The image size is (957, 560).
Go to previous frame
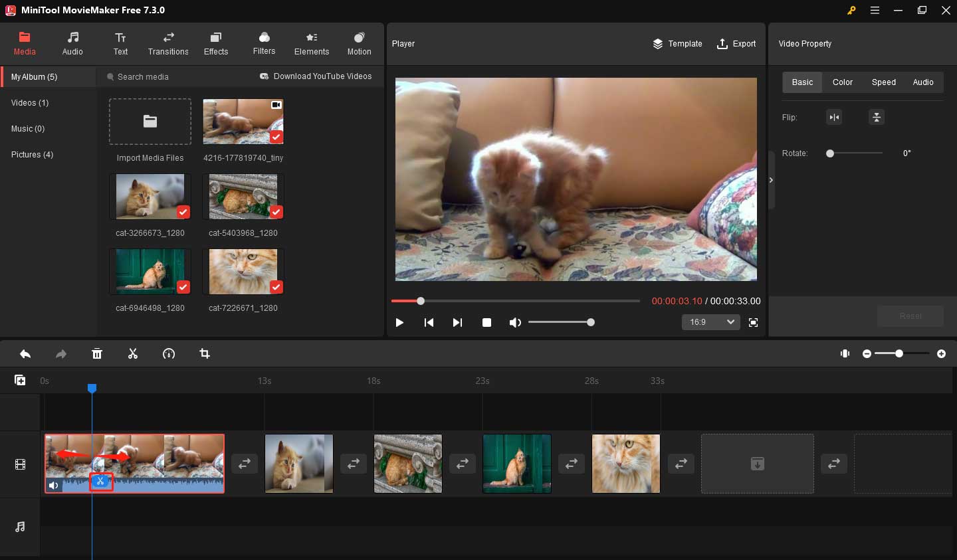pyautogui.click(x=429, y=322)
